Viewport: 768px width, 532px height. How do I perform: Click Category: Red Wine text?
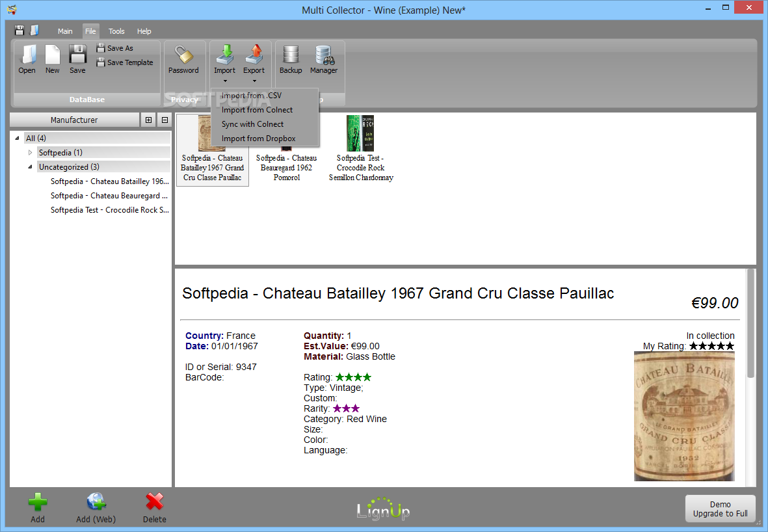coord(345,419)
